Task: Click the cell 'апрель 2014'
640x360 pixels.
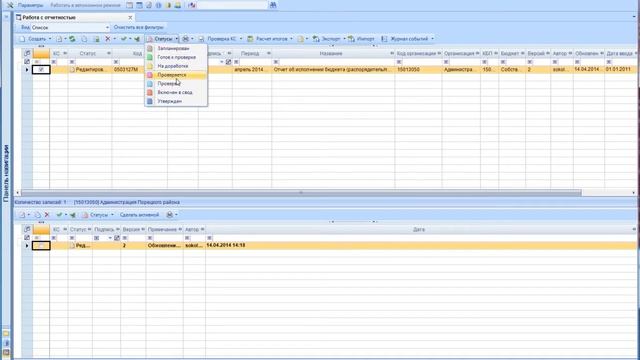Action: tap(252, 70)
